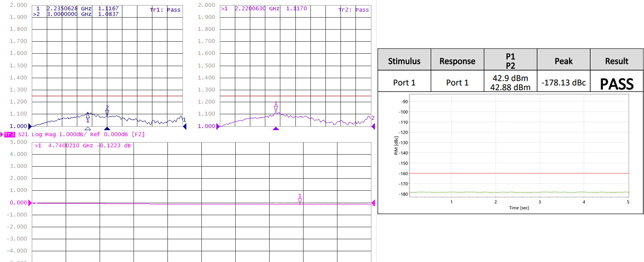
Task: Click the hollow marker 1 triangle under Tr1
Action: [88, 128]
